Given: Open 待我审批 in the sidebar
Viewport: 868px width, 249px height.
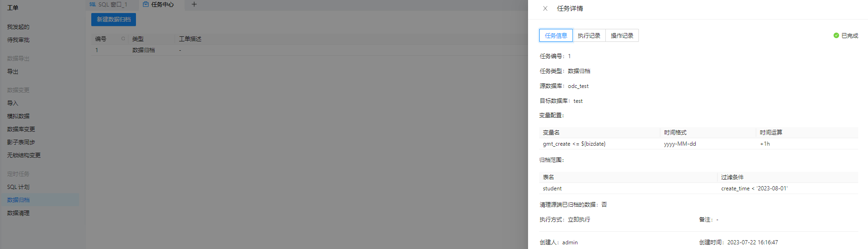Looking at the screenshot, I should click(x=18, y=40).
